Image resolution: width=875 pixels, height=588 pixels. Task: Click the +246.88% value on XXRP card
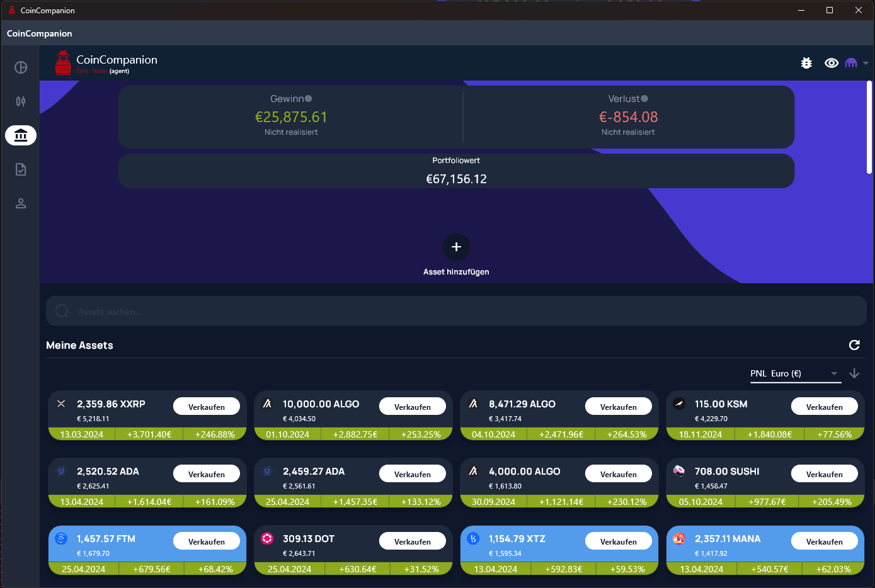tap(215, 434)
